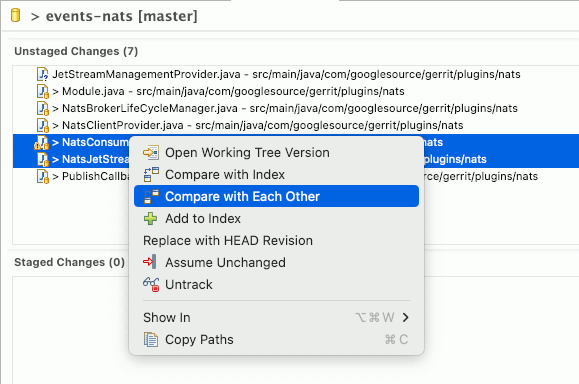
Task: Choose Compare with Each Other
Action: click(276, 196)
